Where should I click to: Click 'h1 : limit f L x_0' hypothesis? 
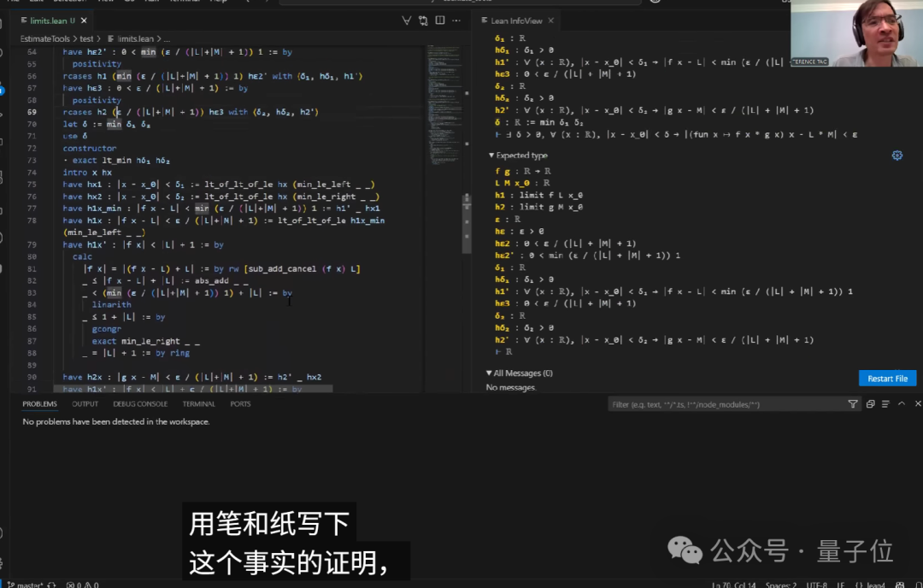coord(538,195)
